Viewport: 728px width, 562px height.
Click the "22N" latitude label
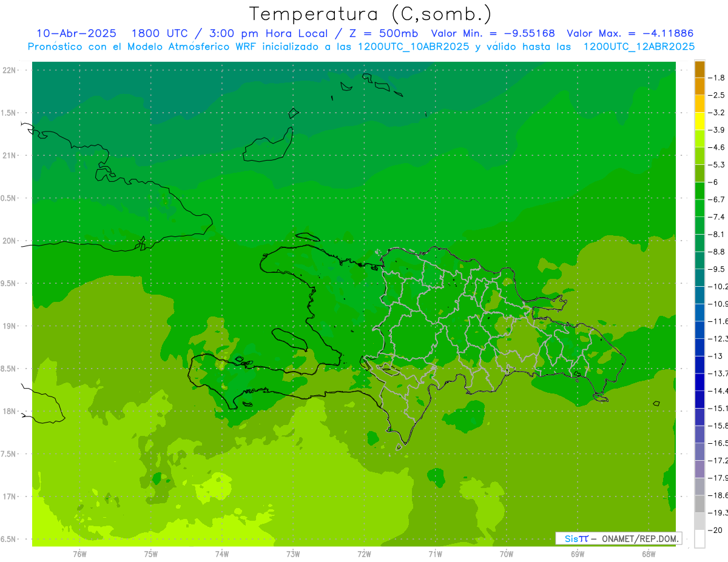[10, 70]
